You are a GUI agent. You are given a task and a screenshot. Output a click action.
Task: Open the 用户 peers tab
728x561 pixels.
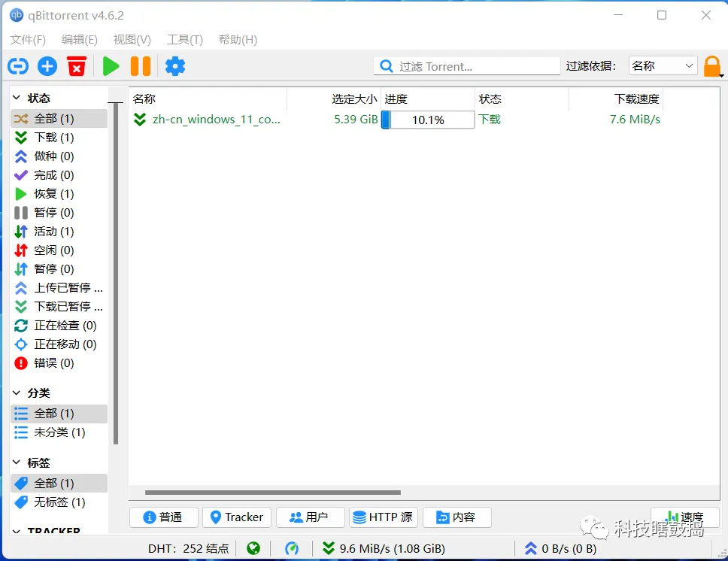click(x=310, y=517)
